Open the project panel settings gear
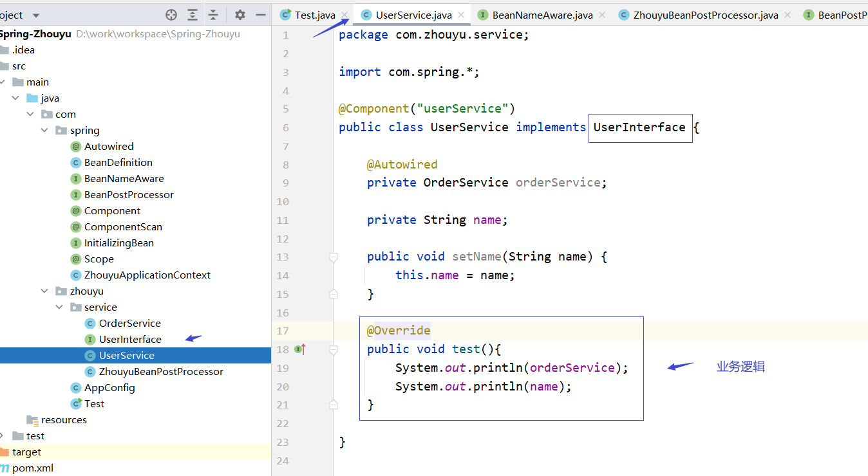The width and height of the screenshot is (868, 476). (240, 15)
